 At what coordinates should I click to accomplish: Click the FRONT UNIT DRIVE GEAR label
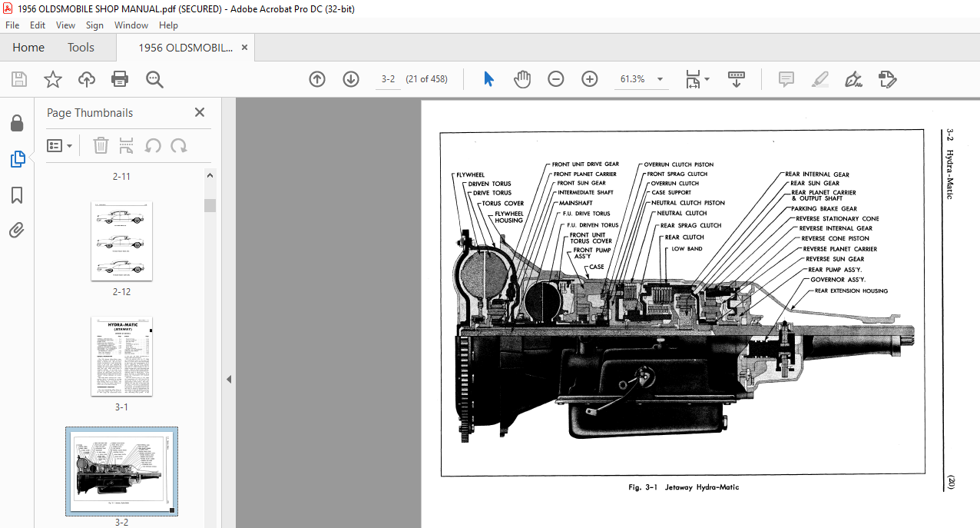(585, 164)
